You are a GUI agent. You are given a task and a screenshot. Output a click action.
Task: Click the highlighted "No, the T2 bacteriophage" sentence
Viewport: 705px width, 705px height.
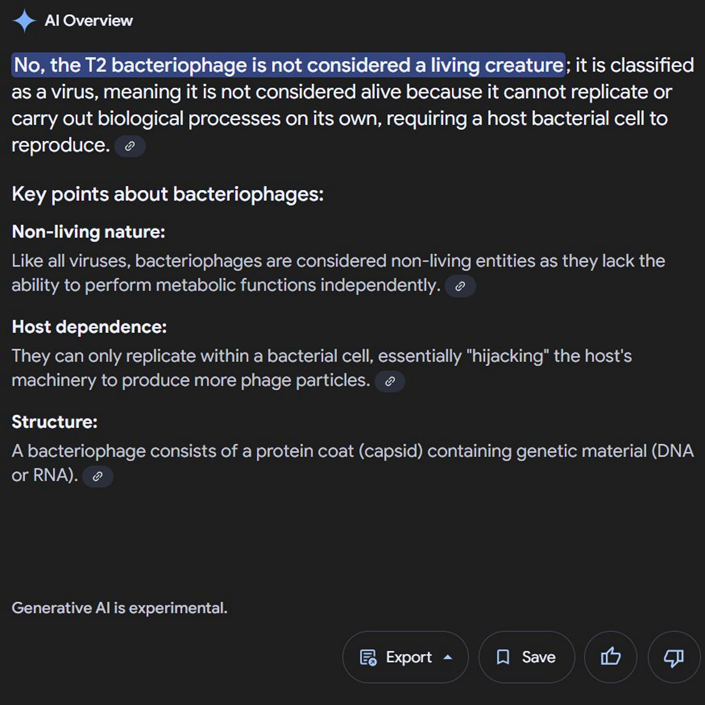pyautogui.click(x=288, y=65)
